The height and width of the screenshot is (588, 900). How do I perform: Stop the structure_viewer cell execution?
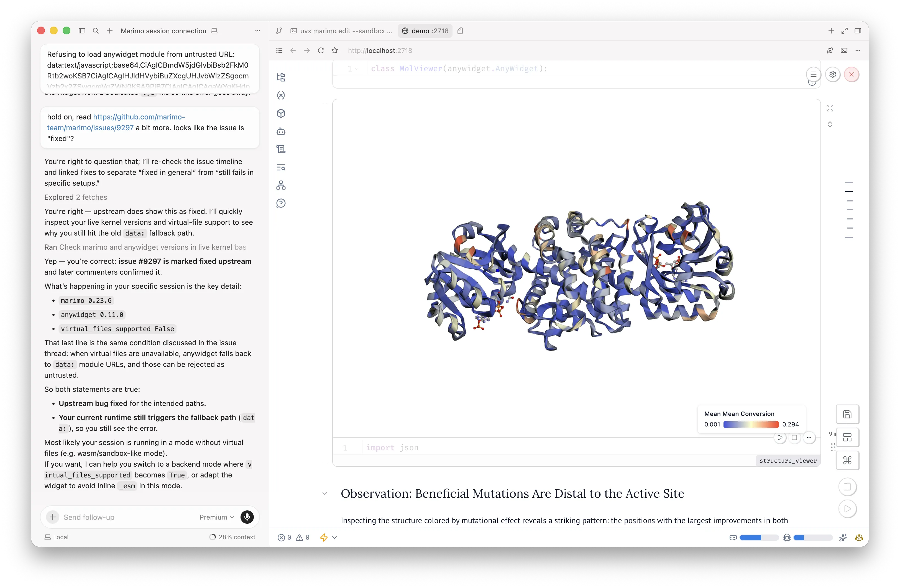point(794,438)
